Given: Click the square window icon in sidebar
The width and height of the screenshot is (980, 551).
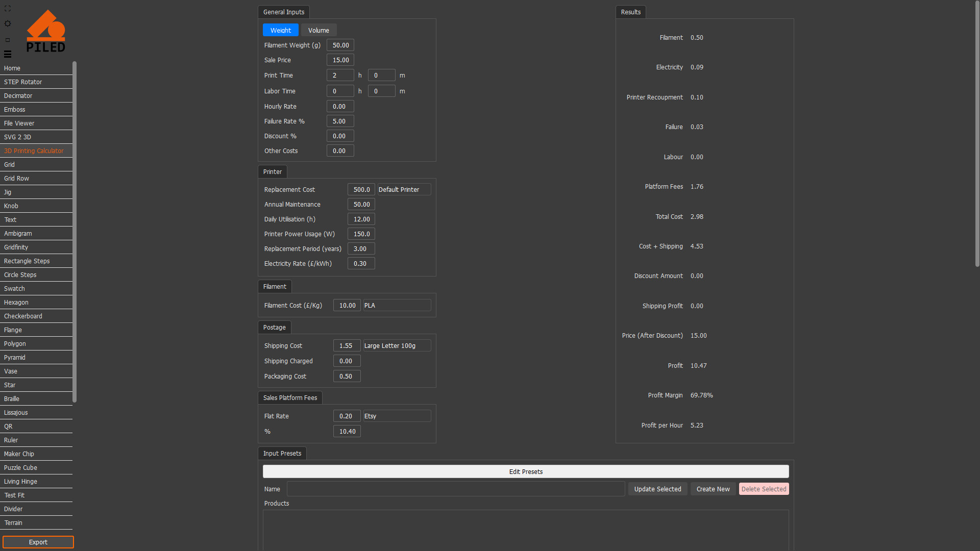Looking at the screenshot, I should (x=8, y=39).
